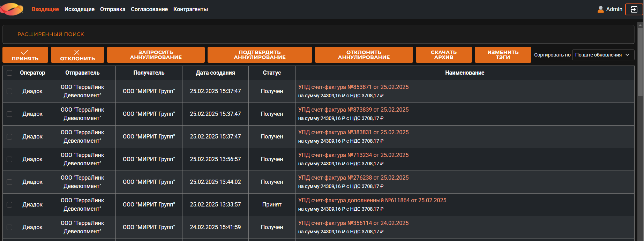Toggle select-all checkbox in table header
The image size is (644, 241).
[x=9, y=73]
